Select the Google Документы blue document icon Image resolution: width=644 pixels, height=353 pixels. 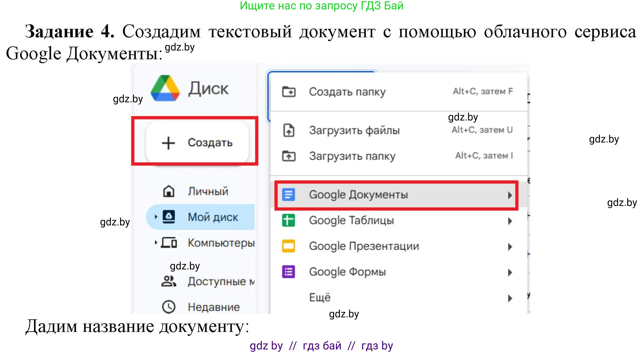tap(289, 195)
